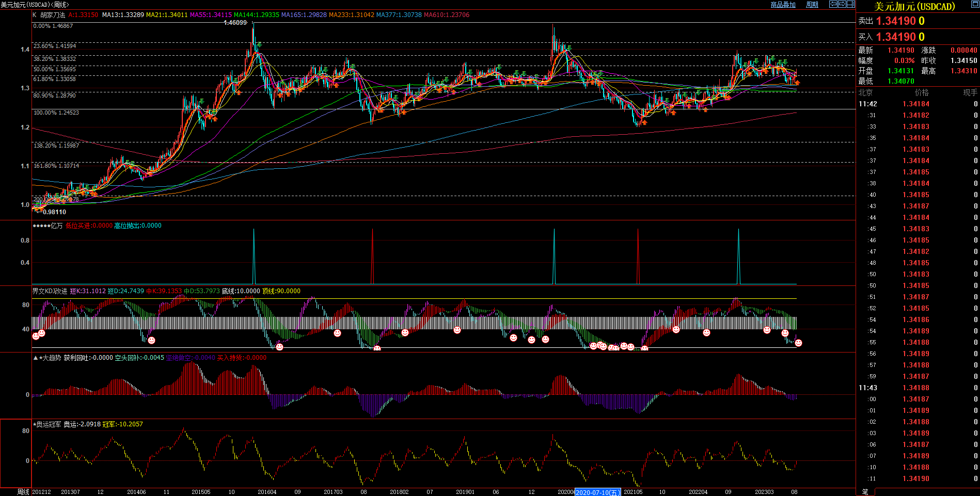Screen dimensions: 980x496
Task: Click the 2020-07-10 date marker
Action: pos(597,492)
